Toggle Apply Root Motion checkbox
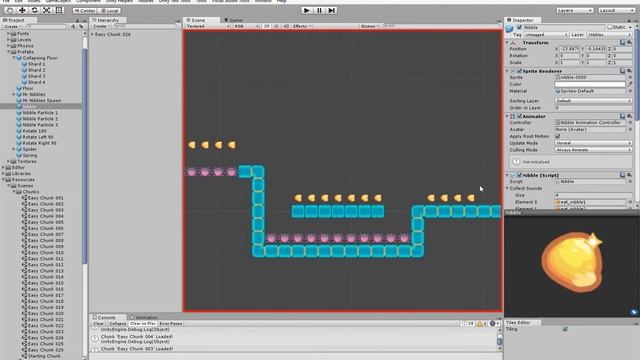Screen dimensions: 640x360 pyautogui.click(x=558, y=136)
